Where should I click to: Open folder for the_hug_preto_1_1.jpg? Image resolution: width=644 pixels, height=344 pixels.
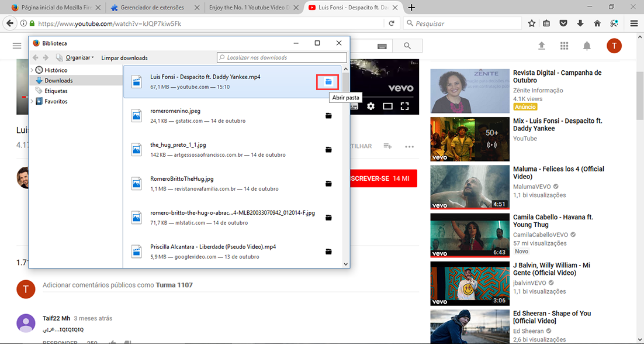point(328,150)
